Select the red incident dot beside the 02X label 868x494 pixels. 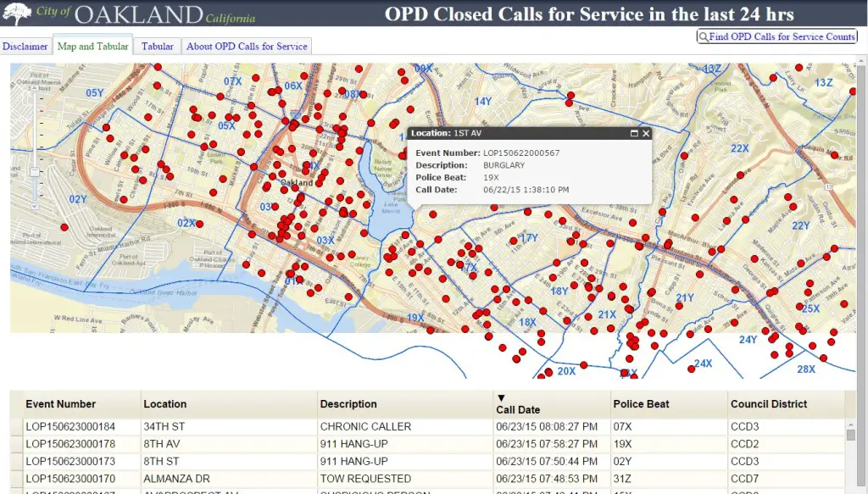199,224
